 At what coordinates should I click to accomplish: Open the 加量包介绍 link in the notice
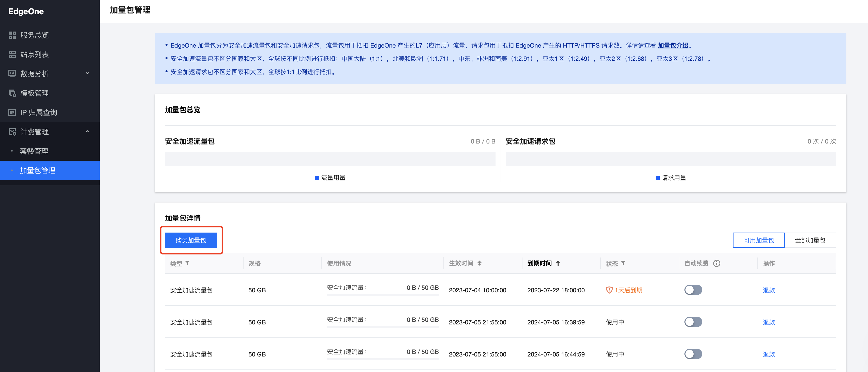click(x=673, y=46)
